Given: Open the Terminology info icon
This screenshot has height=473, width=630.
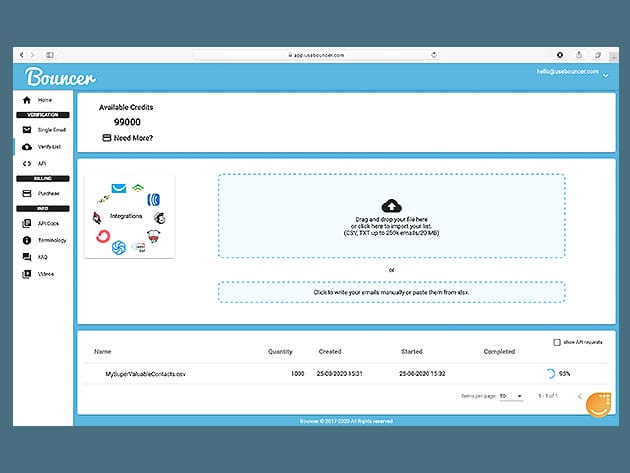Looking at the screenshot, I should [26, 240].
